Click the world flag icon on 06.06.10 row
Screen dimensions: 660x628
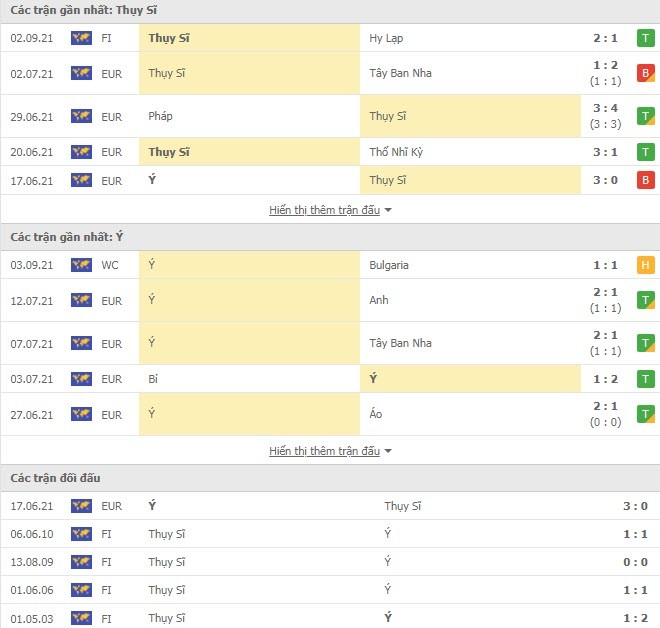(81, 534)
